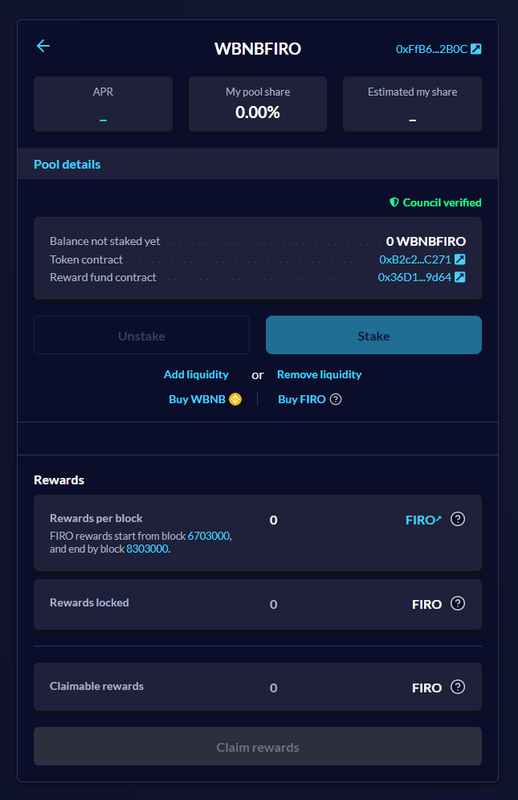Click the APR card

coord(103,104)
